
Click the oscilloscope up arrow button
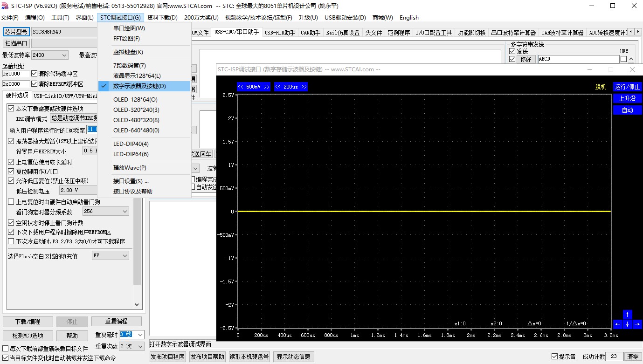(628, 315)
